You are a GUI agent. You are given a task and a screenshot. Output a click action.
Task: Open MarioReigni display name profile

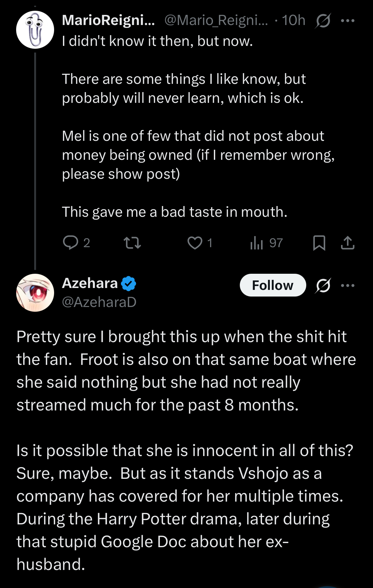(x=108, y=20)
